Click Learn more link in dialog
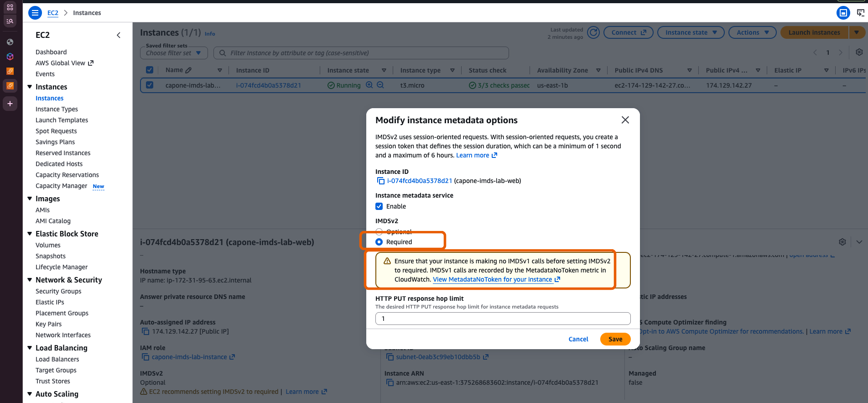This screenshot has width=868, height=403. pyautogui.click(x=477, y=155)
